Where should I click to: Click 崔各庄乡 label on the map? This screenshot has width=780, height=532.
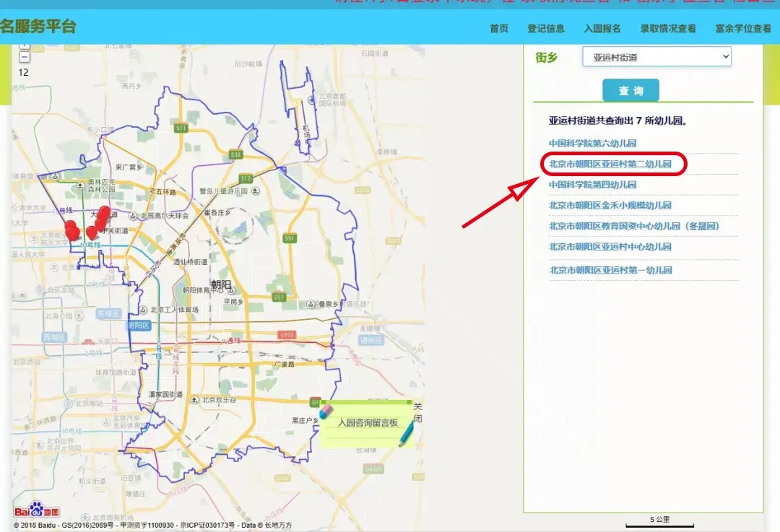pyautogui.click(x=217, y=212)
